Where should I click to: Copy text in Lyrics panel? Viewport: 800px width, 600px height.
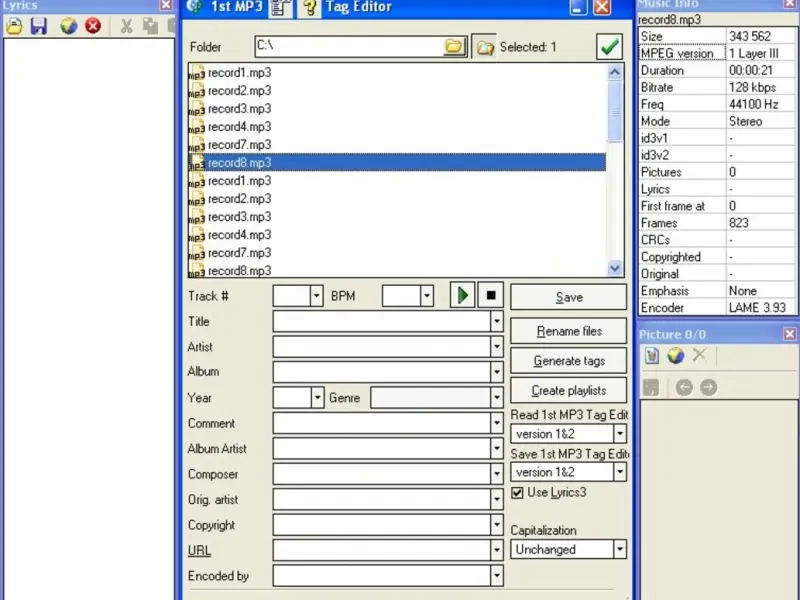[150, 26]
